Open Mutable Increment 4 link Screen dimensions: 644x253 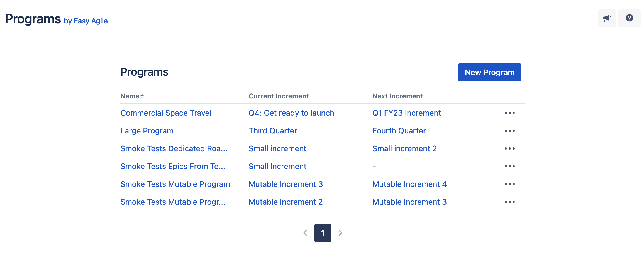click(409, 184)
